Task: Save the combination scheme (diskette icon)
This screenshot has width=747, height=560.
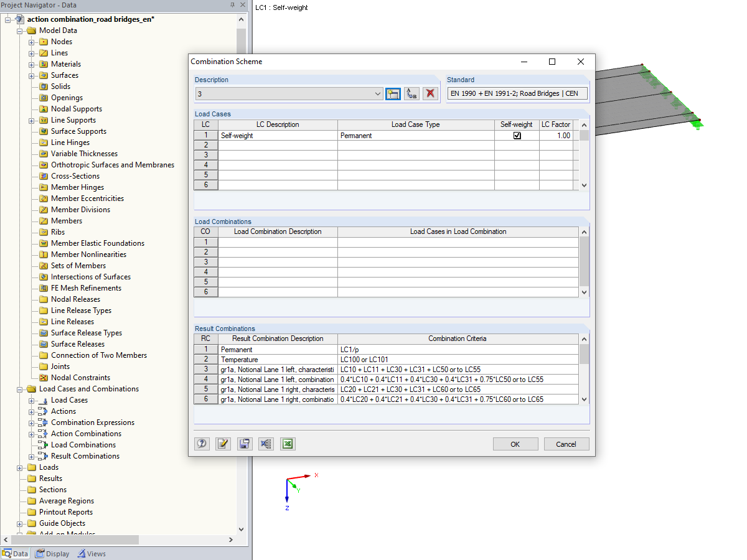Action: click(244, 444)
